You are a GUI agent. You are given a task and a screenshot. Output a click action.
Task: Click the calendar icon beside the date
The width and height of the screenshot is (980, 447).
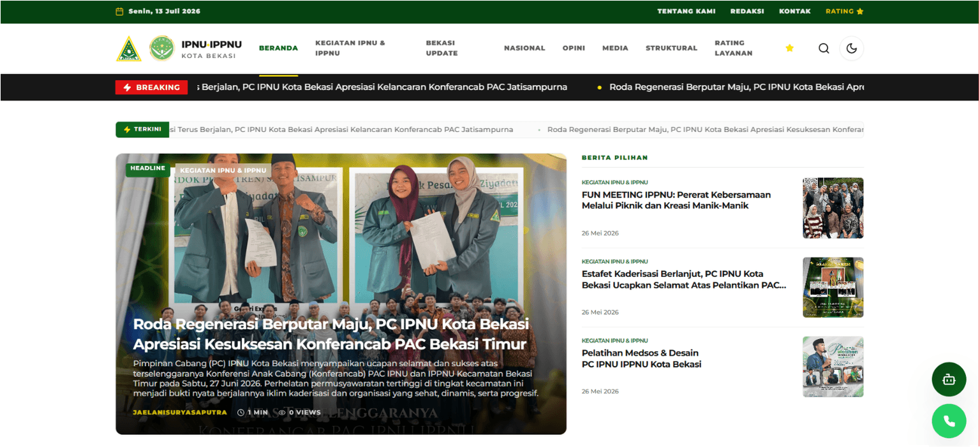tap(119, 11)
